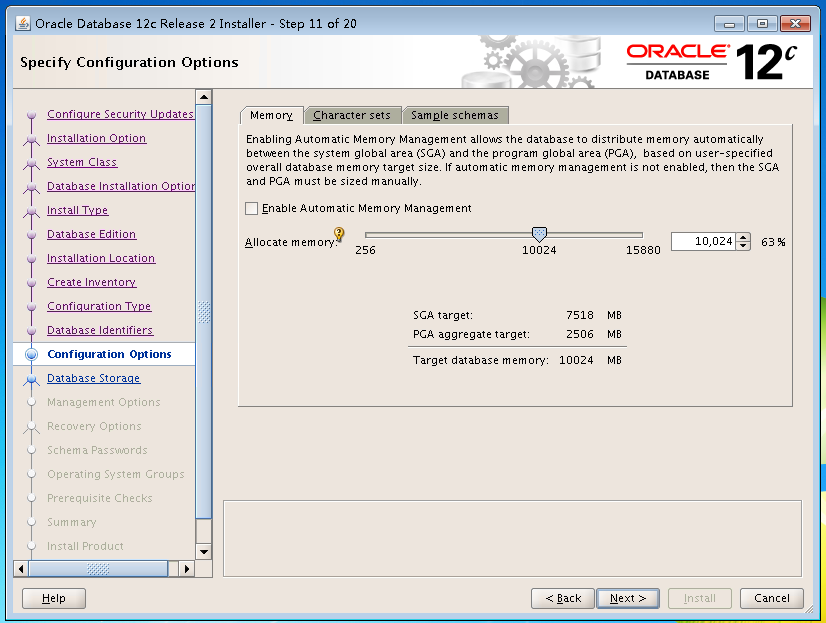
Task: Click the Database Storage step marker icon
Action: [x=32, y=379]
